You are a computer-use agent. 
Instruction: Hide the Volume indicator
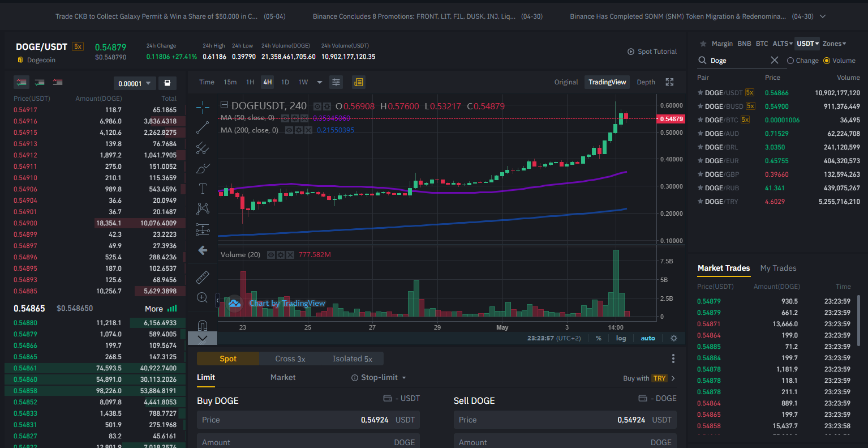tap(271, 255)
